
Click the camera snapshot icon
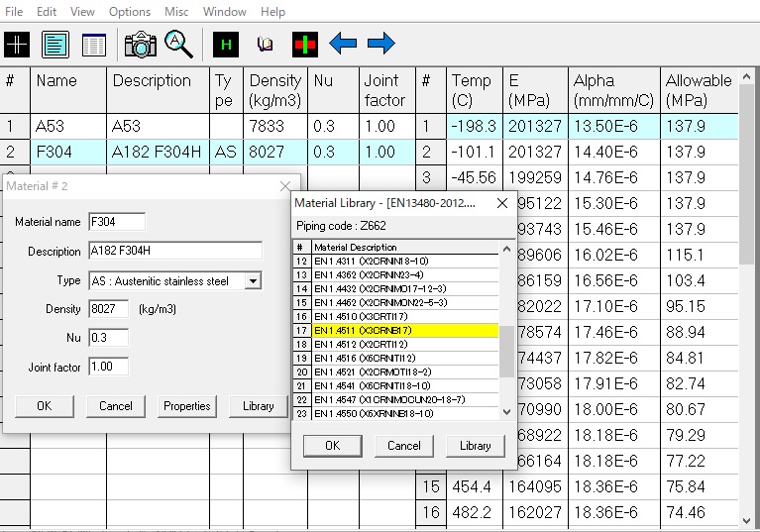[140, 45]
